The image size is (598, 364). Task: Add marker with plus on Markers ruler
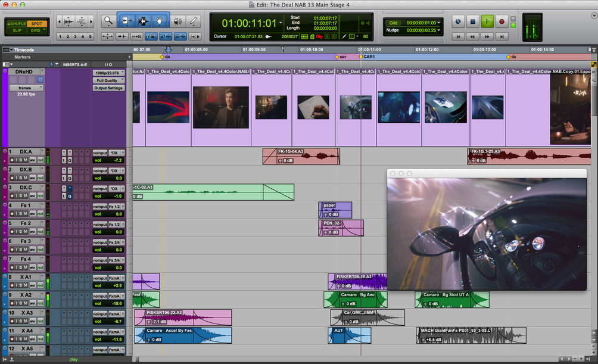[129, 57]
